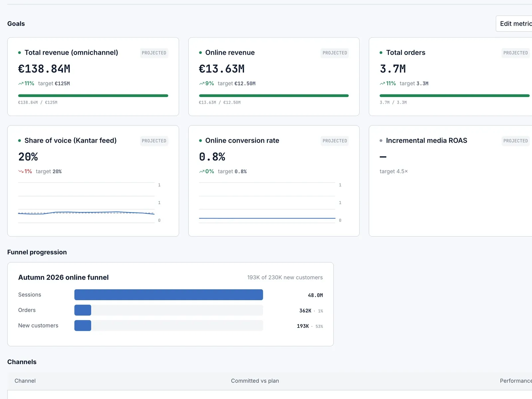The height and width of the screenshot is (399, 532).
Task: Click the target 4.5× text
Action: click(x=394, y=171)
